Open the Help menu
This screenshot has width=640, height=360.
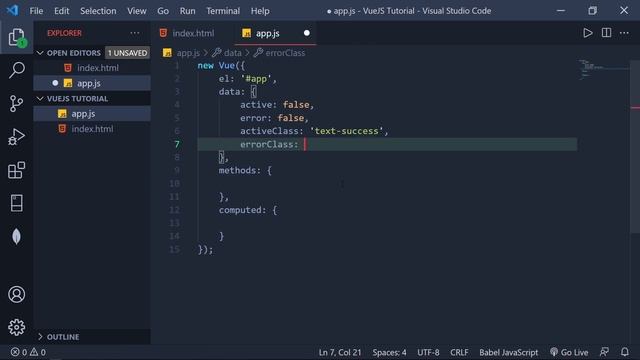[x=260, y=11]
